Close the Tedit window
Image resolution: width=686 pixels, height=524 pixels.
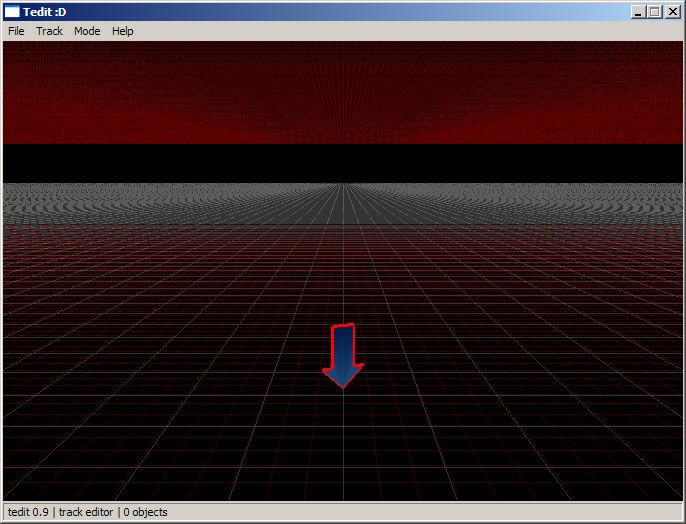[673, 12]
